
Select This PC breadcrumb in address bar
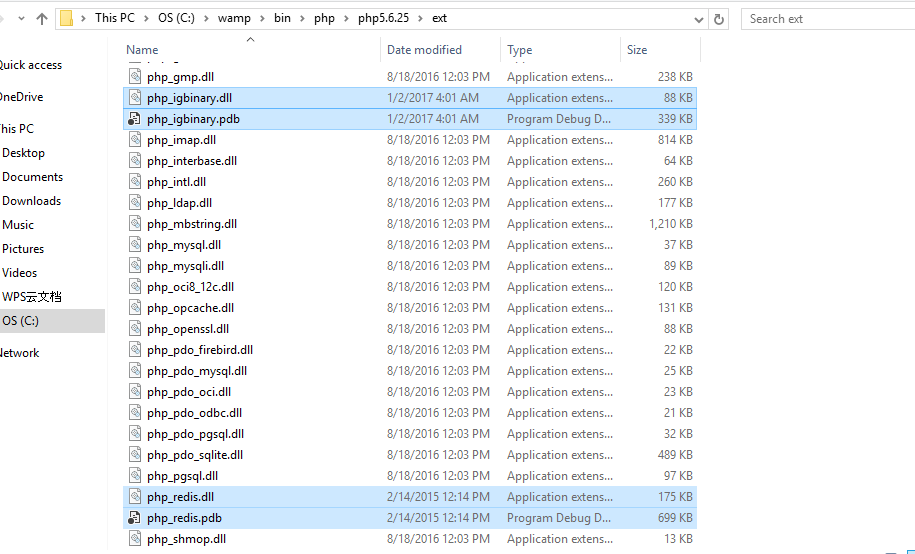114,18
